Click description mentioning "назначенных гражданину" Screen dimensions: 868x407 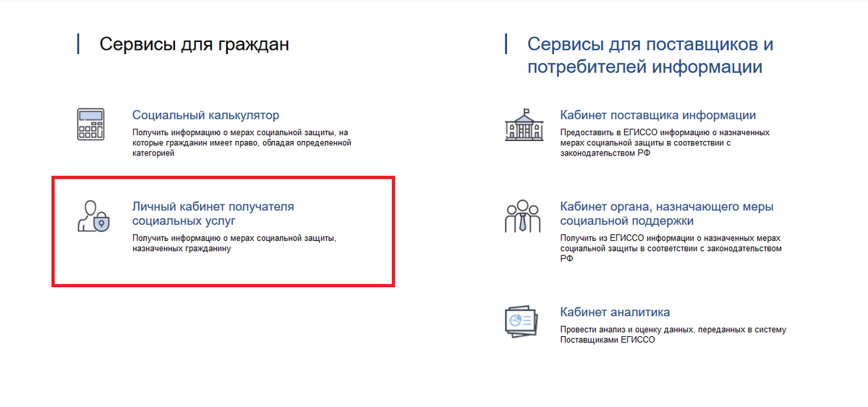[235, 244]
